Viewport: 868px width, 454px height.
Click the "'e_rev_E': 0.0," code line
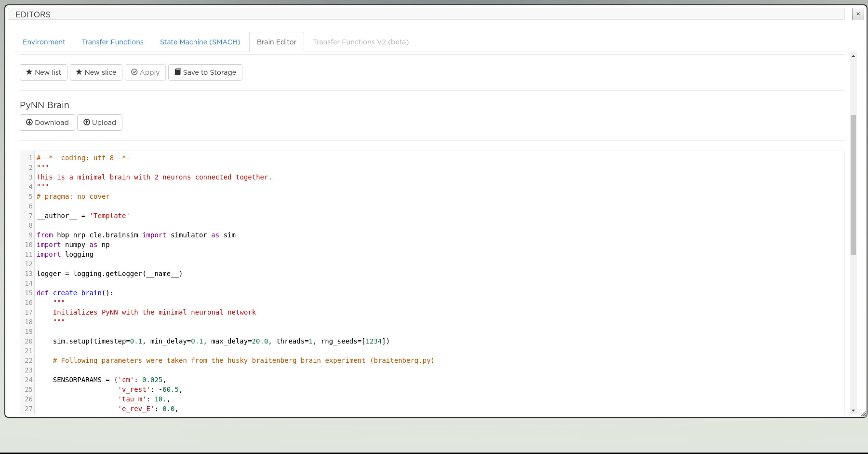coord(148,409)
